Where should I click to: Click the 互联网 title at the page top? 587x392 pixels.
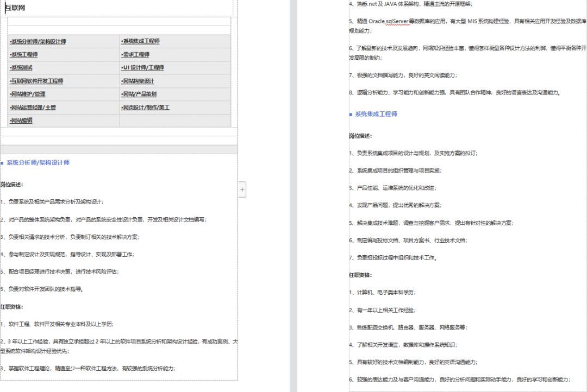tap(15, 8)
